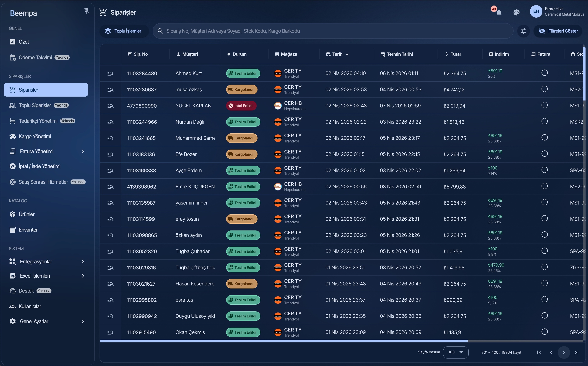Go to the next page arrow

pyautogui.click(x=564, y=352)
